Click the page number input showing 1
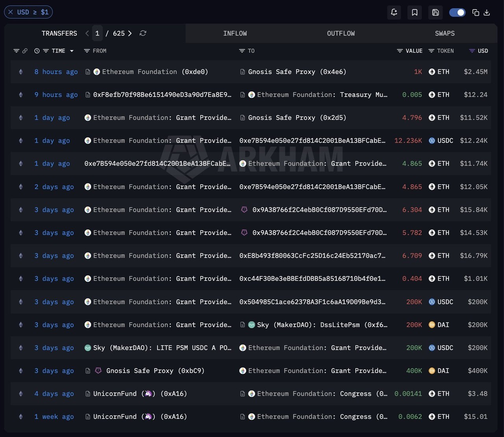This screenshot has width=504, height=437. tap(97, 33)
